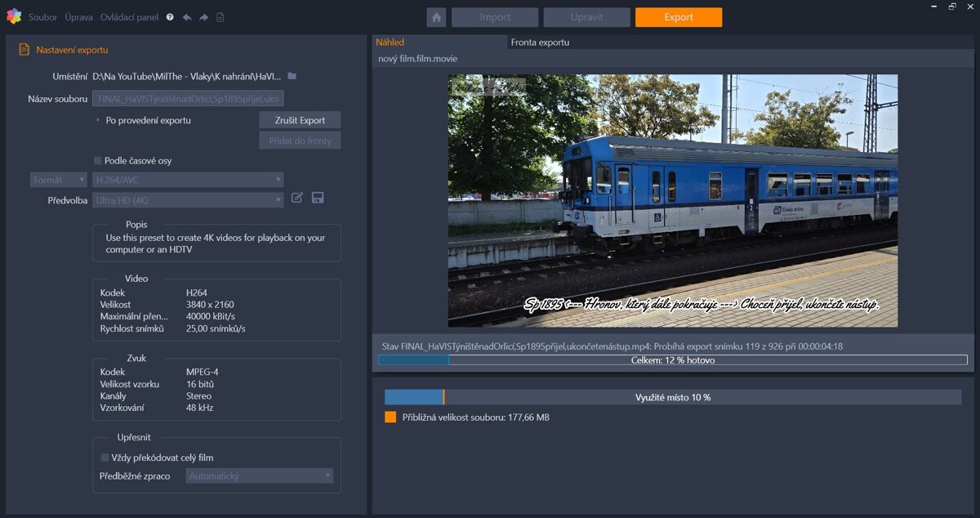The height and width of the screenshot is (518, 980).
Task: Click the export status line text
Action: tap(612, 346)
